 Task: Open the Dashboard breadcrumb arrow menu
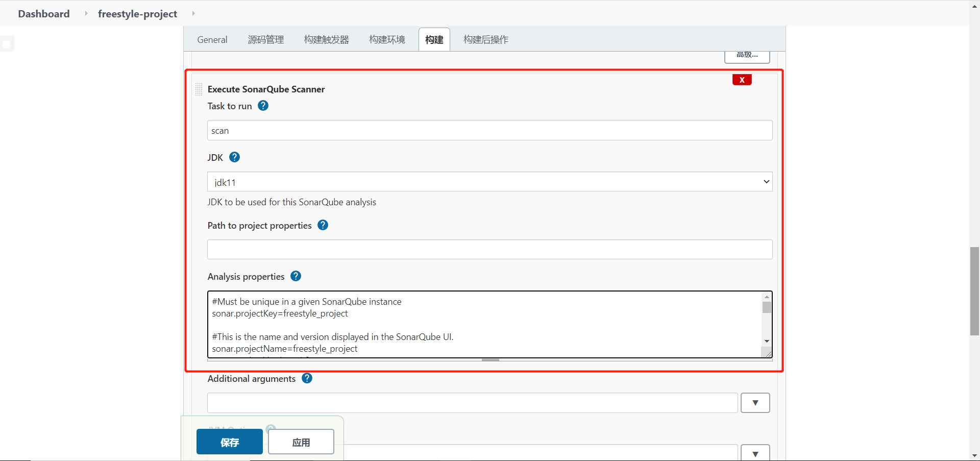(x=86, y=14)
